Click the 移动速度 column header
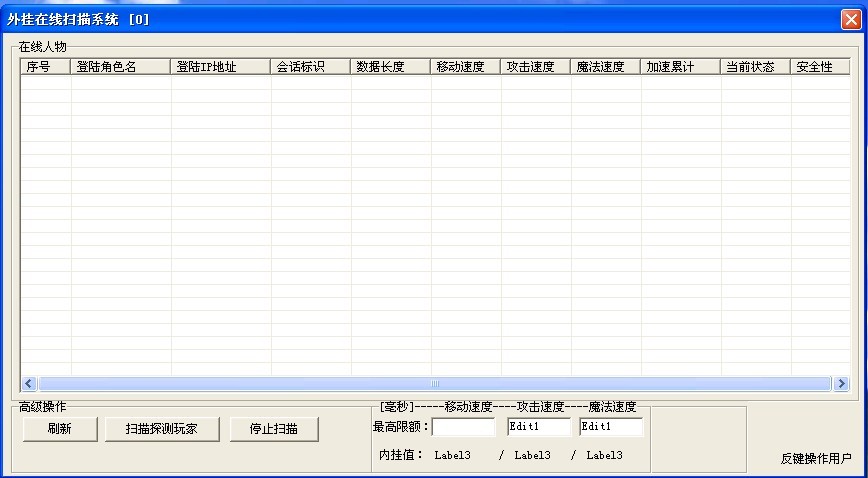Image resolution: width=868 pixels, height=478 pixels. (x=466, y=67)
